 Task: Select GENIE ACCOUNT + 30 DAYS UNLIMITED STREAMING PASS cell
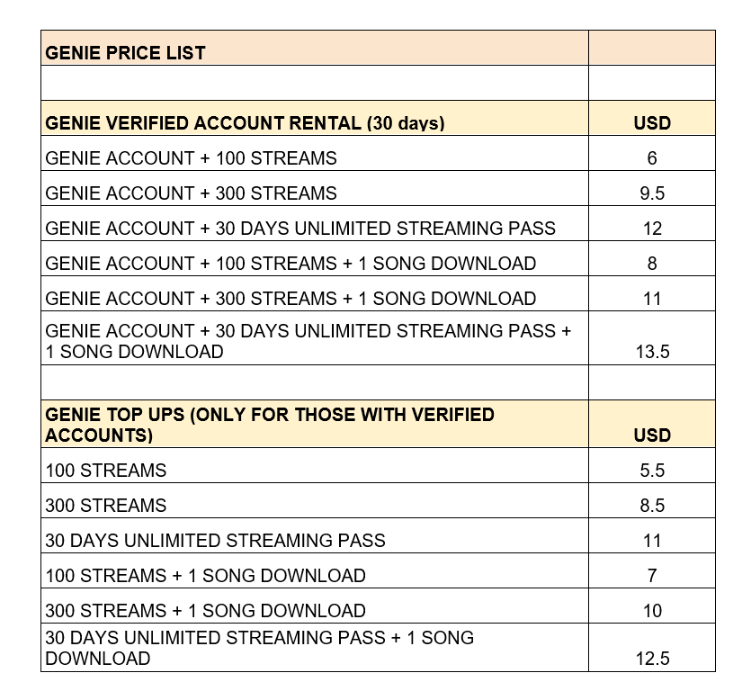(x=300, y=229)
